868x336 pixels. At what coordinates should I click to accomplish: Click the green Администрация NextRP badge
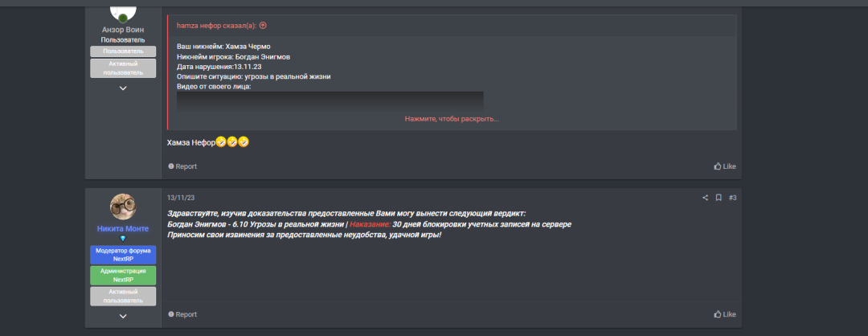pyautogui.click(x=123, y=275)
